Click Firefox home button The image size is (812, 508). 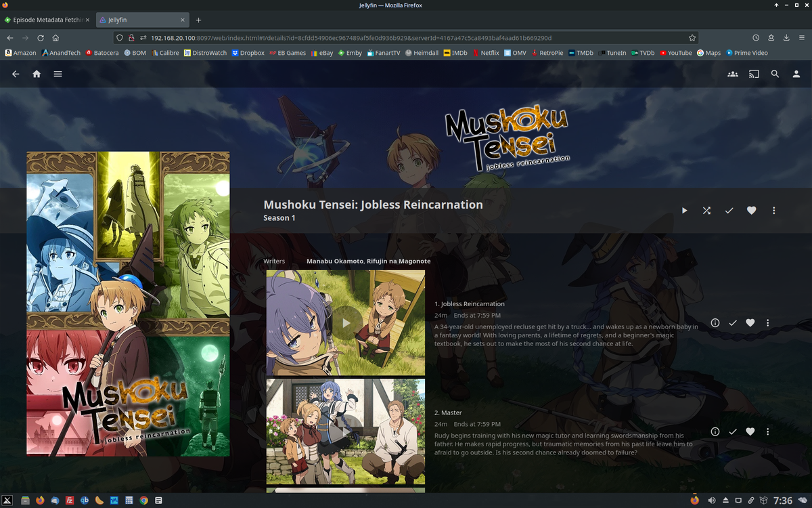click(x=56, y=38)
